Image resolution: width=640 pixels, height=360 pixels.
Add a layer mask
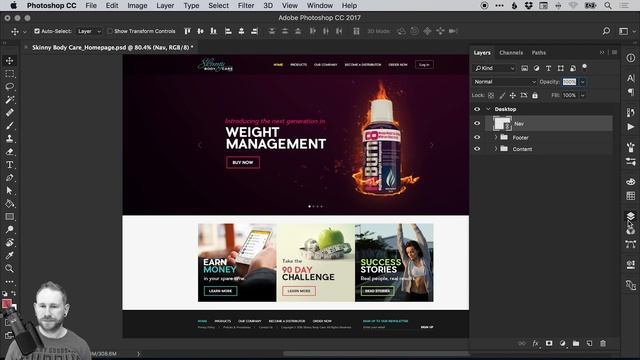click(549, 344)
